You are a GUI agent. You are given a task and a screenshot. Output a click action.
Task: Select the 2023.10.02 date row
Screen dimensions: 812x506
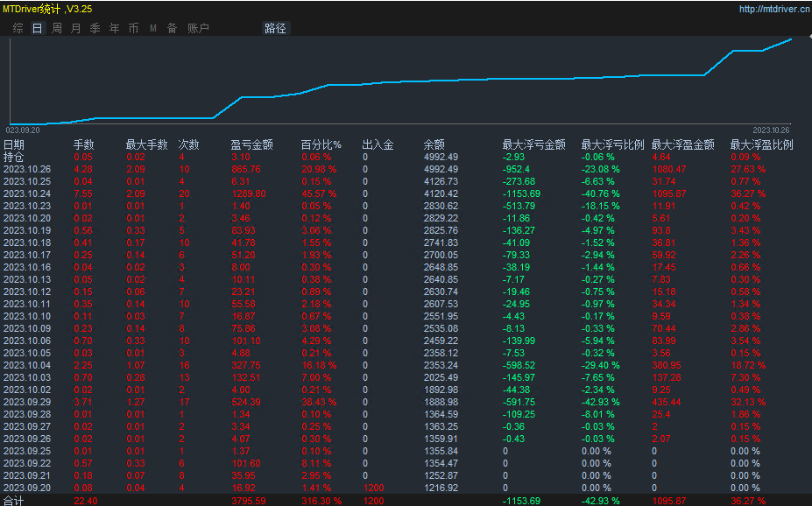[27, 390]
